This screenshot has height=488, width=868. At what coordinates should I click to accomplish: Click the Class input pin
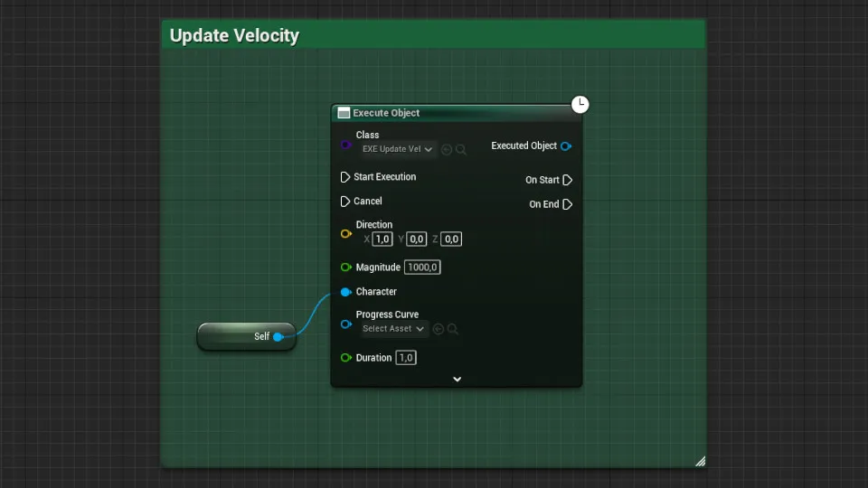click(346, 145)
